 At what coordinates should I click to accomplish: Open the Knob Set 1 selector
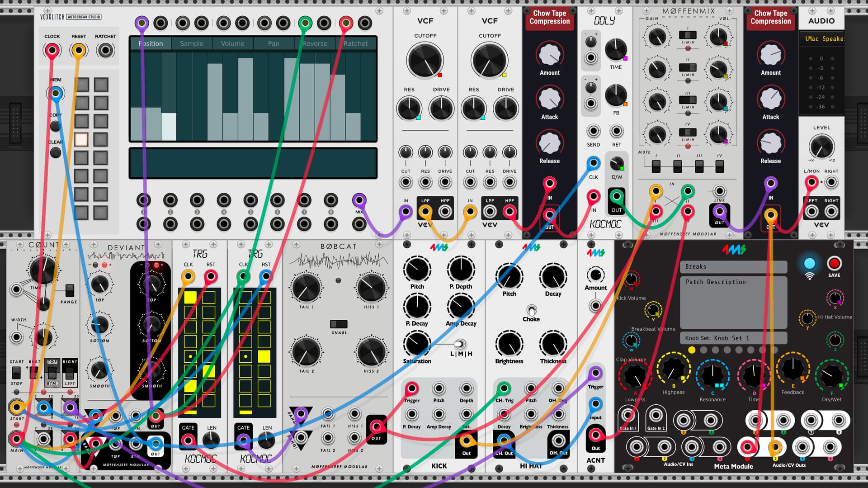733,338
